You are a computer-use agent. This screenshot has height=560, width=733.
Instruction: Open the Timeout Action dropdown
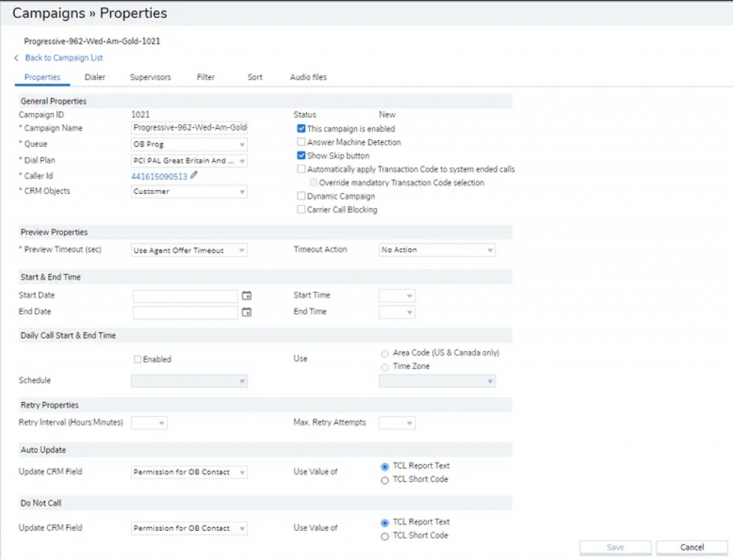tap(489, 250)
